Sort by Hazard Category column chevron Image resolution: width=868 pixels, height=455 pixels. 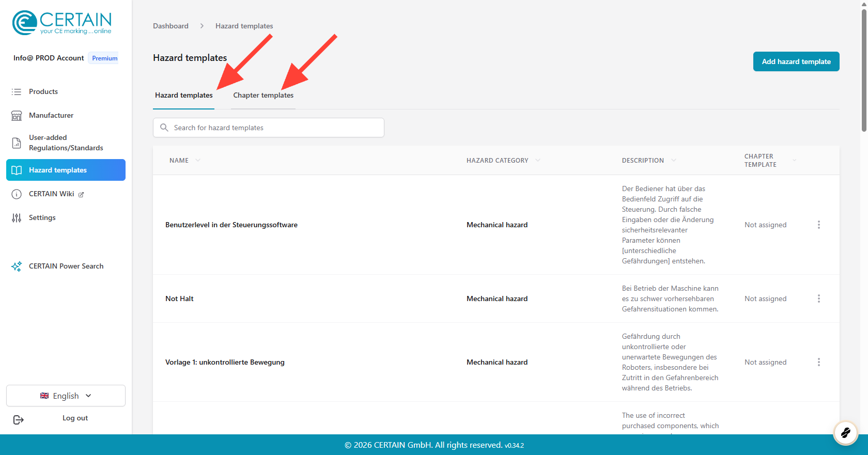(x=538, y=160)
